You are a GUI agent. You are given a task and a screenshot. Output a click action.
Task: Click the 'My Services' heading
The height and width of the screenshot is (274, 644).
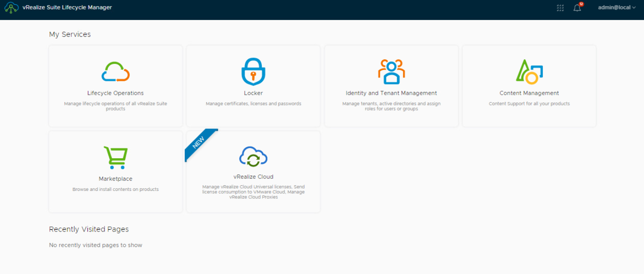70,35
